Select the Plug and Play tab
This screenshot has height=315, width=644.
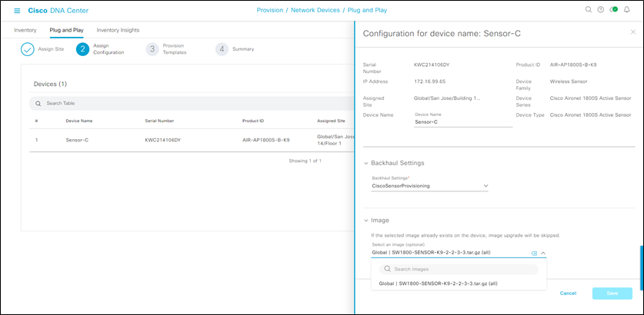coord(66,31)
